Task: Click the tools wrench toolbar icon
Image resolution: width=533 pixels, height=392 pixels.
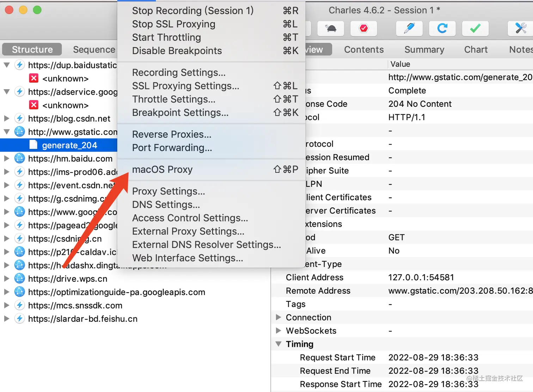Action: pos(520,29)
